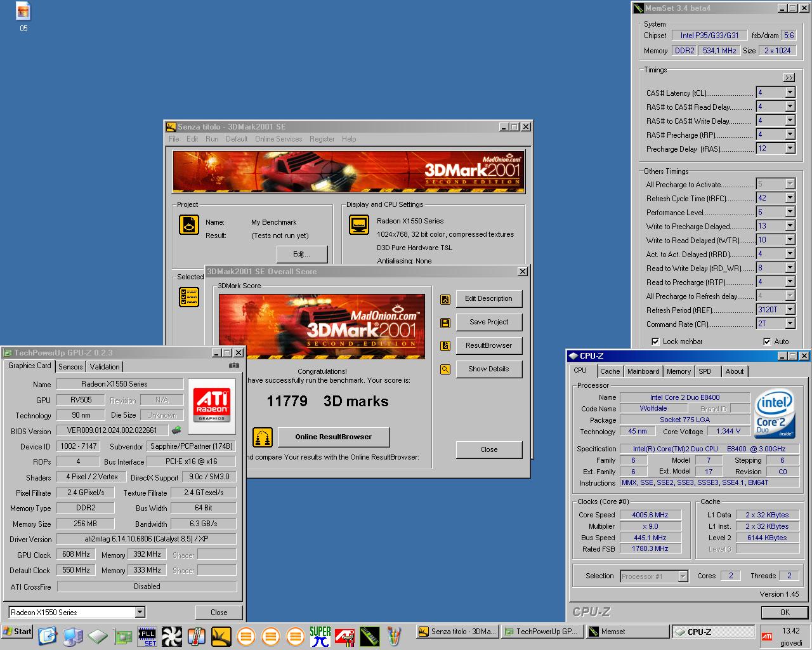
Task: Click the 11779 3D marks score text
Action: coord(327,401)
